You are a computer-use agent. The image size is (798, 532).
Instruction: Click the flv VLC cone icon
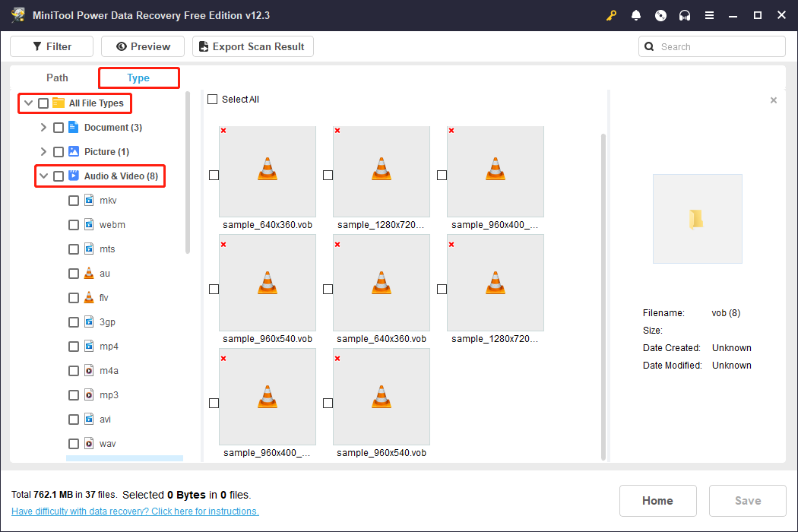[x=89, y=297]
